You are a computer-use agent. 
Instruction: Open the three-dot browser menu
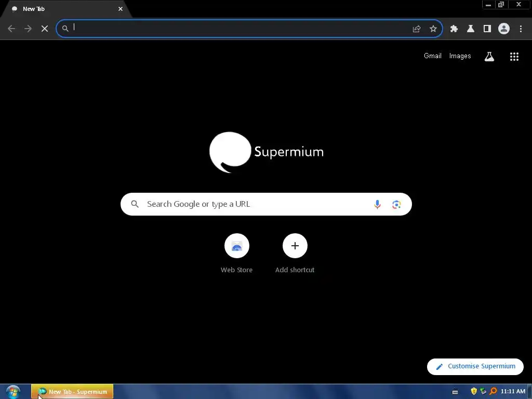click(521, 29)
